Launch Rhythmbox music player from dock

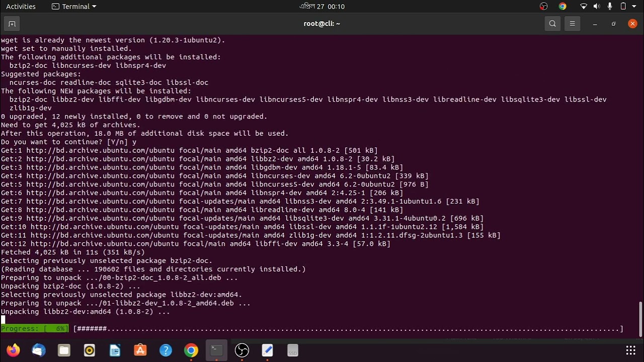tap(90, 350)
